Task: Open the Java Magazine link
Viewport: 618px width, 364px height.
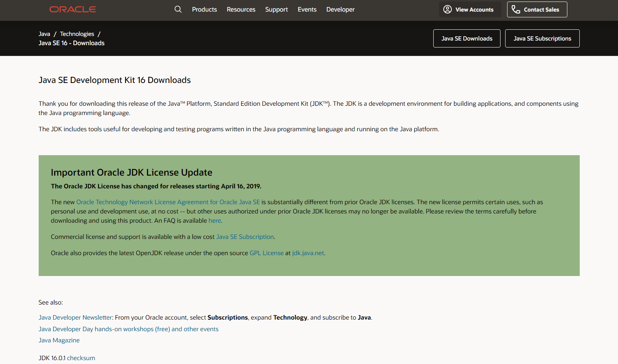Action: [x=59, y=340]
